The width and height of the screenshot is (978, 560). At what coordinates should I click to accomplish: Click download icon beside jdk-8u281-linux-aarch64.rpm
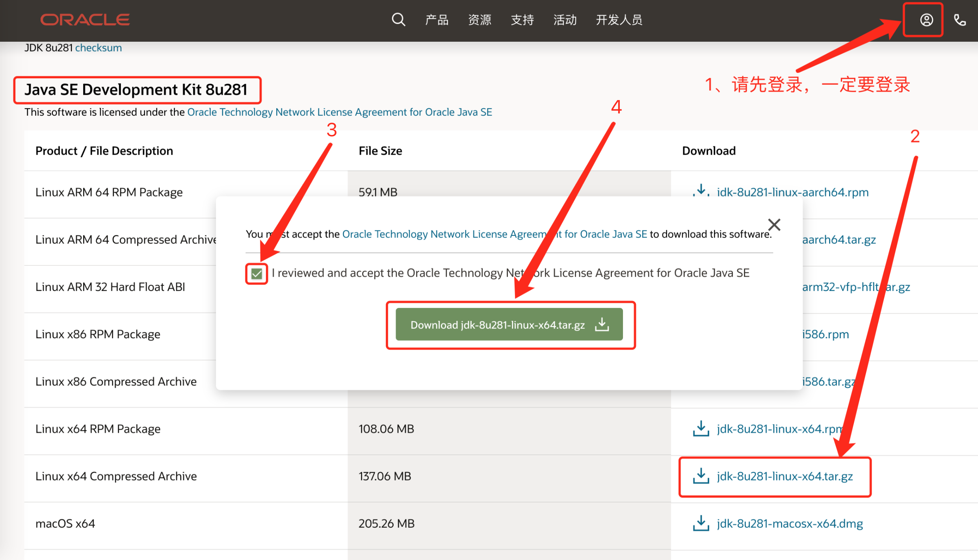click(701, 191)
